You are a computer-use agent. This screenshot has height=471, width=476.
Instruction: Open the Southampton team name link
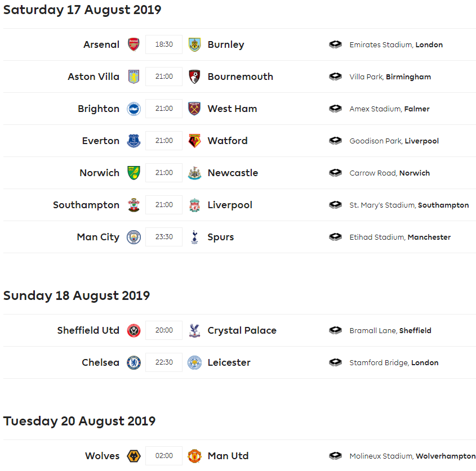point(86,205)
